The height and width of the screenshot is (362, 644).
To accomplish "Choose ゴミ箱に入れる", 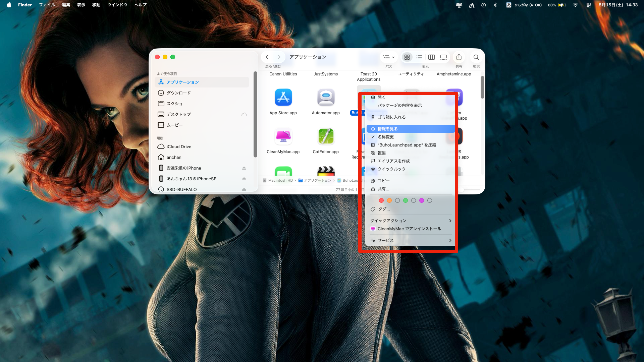I will click(411, 117).
